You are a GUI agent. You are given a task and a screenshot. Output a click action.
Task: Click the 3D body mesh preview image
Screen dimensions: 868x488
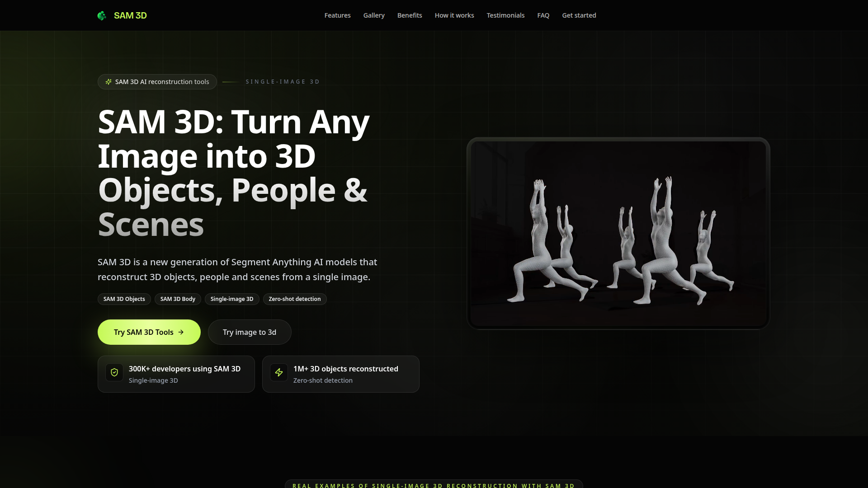pyautogui.click(x=618, y=233)
